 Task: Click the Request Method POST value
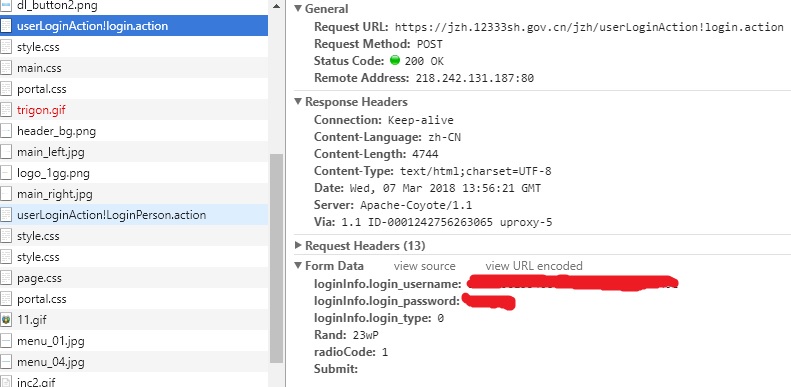pyautogui.click(x=430, y=44)
